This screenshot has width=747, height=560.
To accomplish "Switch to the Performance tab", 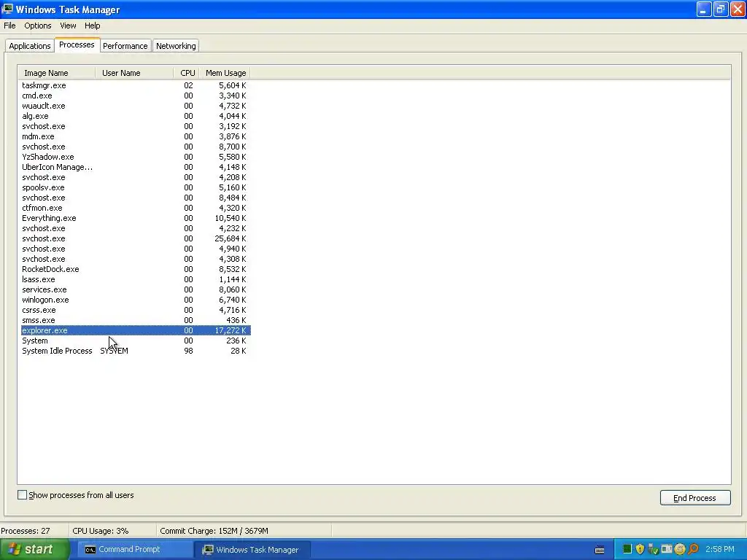I will point(125,46).
